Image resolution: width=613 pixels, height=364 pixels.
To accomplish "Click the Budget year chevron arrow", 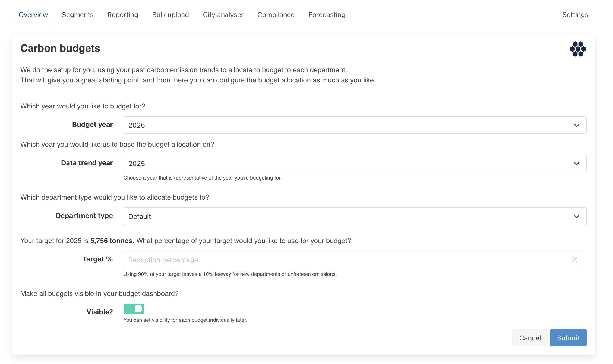I will coord(576,125).
